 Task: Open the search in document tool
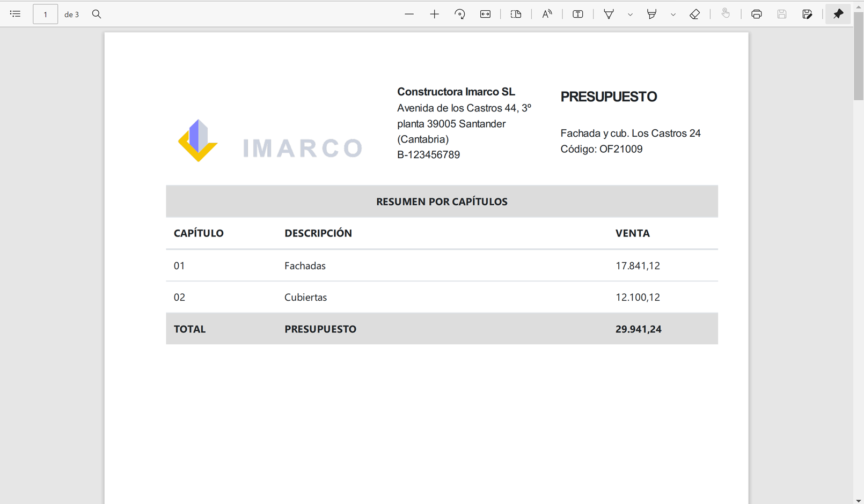(x=97, y=14)
